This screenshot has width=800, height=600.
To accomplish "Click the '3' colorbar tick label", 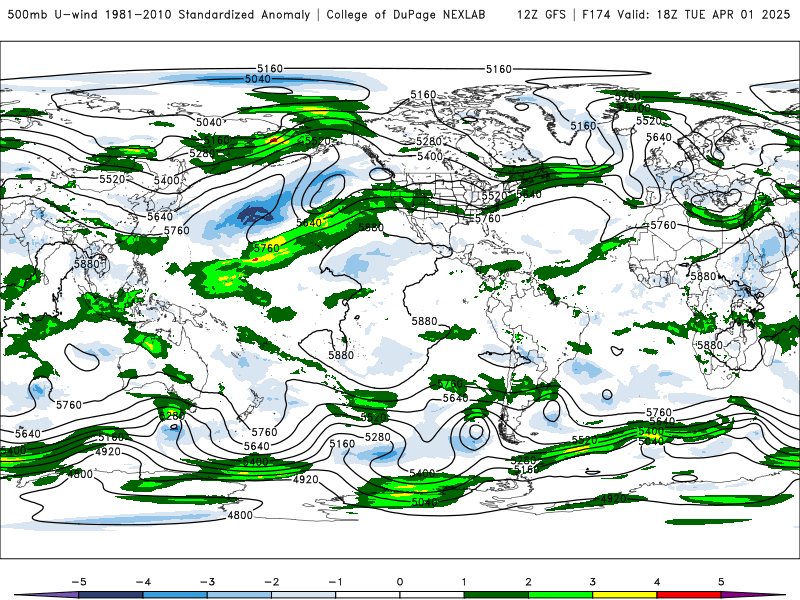I will 593,582.
